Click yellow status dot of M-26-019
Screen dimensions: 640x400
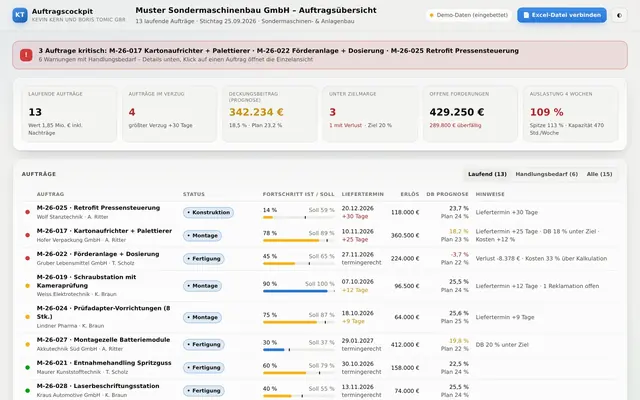click(x=27, y=286)
